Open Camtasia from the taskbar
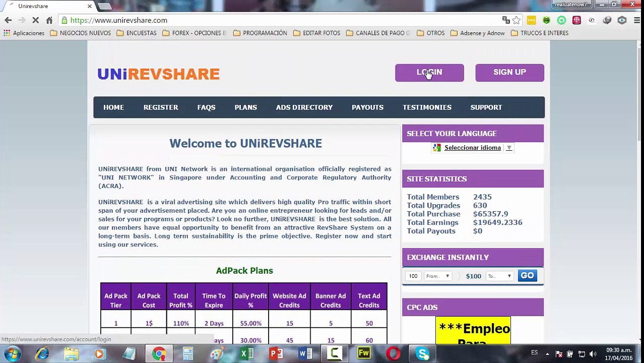The height and width of the screenshot is (363, 644). click(x=334, y=353)
